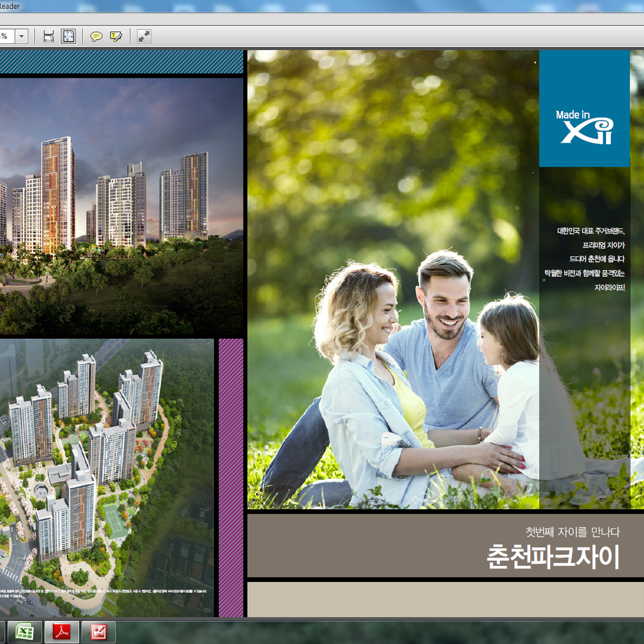Viewport: 644px width, 644px height.
Task: Switch to read mode full-screen view
Action: pos(144,36)
